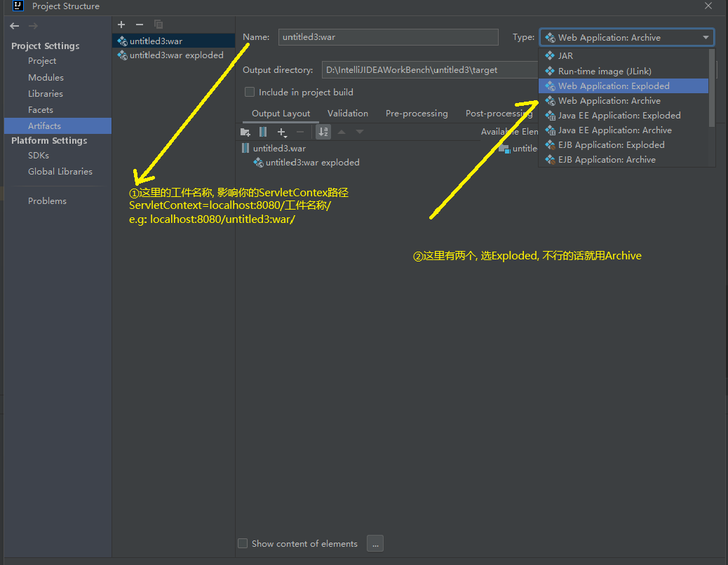Click the ellipsis button beside Show content
This screenshot has height=565, width=728.
(375, 543)
